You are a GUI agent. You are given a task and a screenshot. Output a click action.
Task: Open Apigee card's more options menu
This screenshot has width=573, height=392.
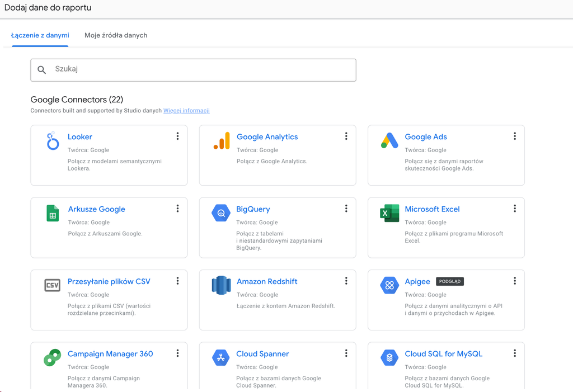[515, 281]
